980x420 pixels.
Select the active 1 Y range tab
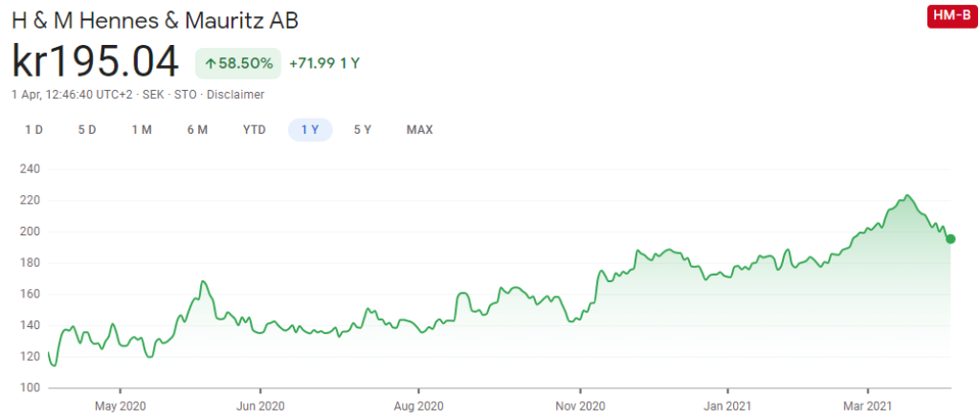pos(310,130)
